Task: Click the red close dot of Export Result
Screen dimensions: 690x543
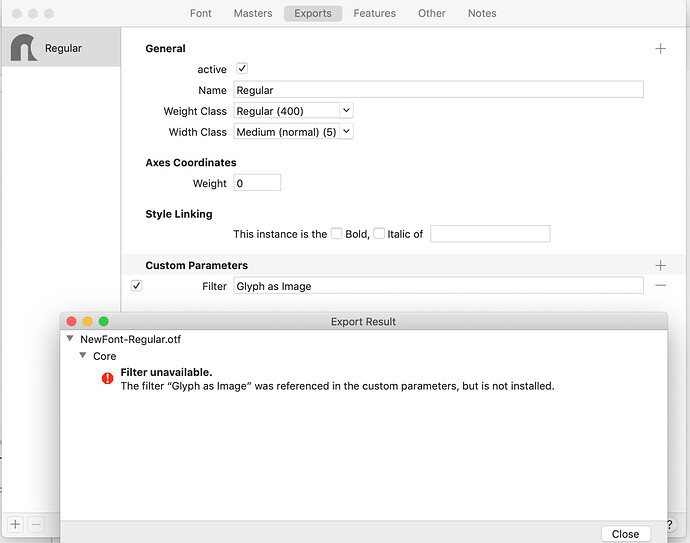Action: [71, 321]
